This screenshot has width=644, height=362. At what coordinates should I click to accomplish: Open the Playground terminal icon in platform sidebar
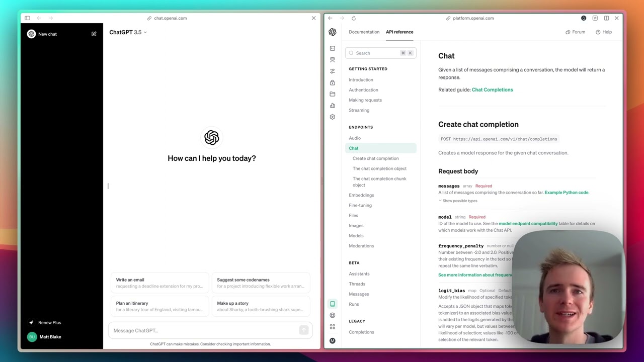coord(332,48)
